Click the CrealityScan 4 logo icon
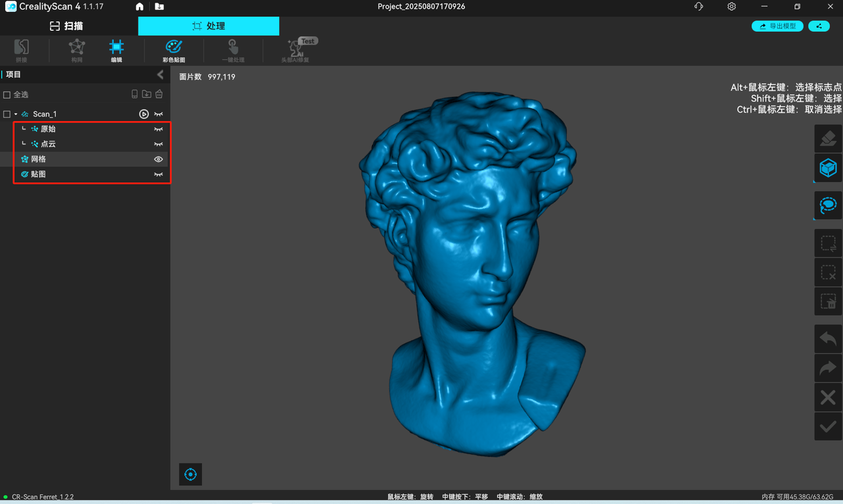The width and height of the screenshot is (843, 504). [x=11, y=7]
